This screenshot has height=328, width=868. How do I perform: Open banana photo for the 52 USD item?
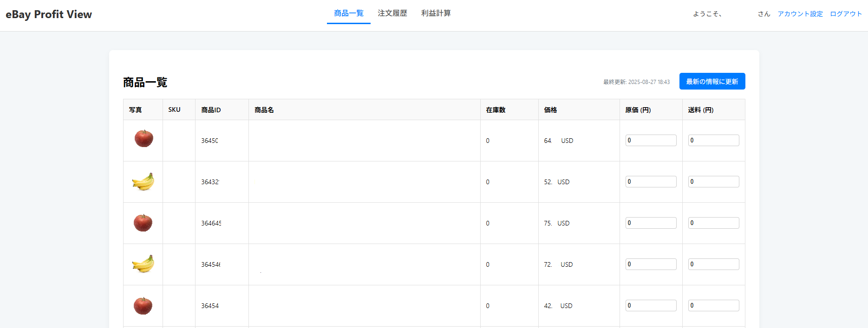coord(143,182)
